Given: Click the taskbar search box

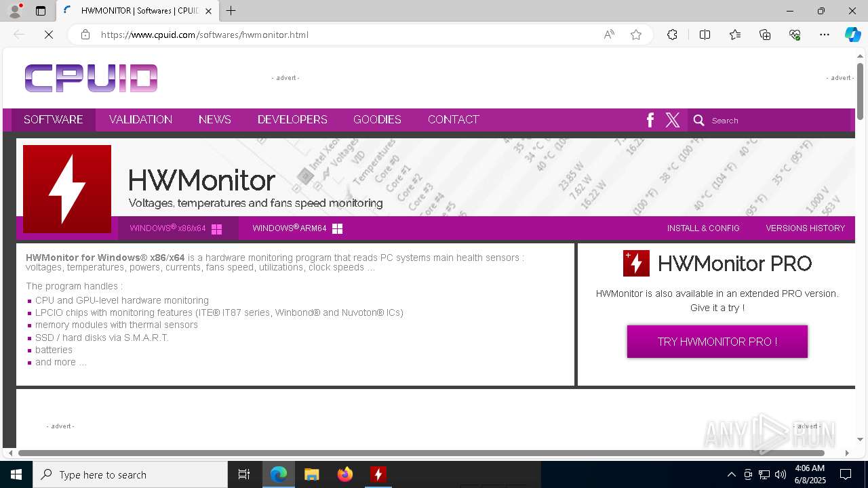Looking at the screenshot, I should point(130,474).
